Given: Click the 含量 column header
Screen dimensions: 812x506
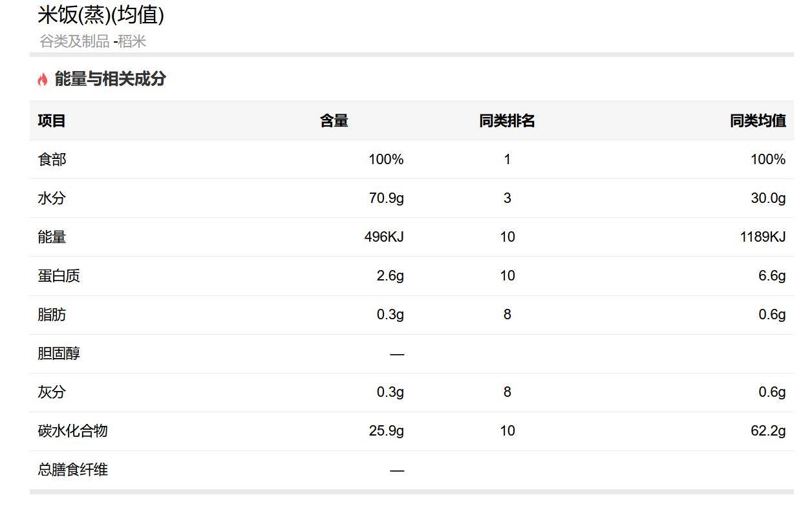Looking at the screenshot, I should [x=334, y=120].
